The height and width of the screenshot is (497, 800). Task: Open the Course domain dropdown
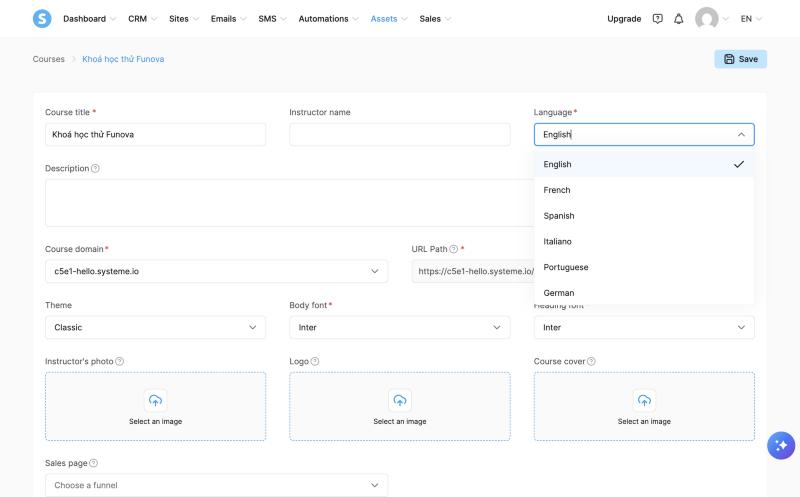(216, 271)
